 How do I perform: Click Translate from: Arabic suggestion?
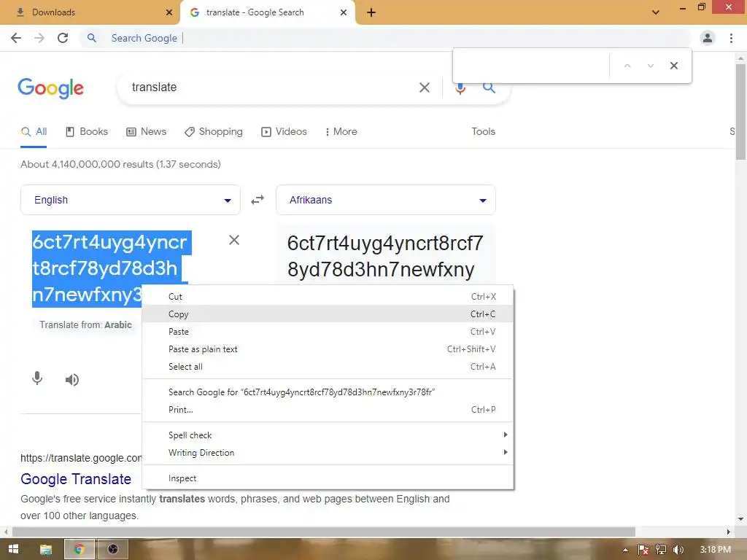coord(86,325)
